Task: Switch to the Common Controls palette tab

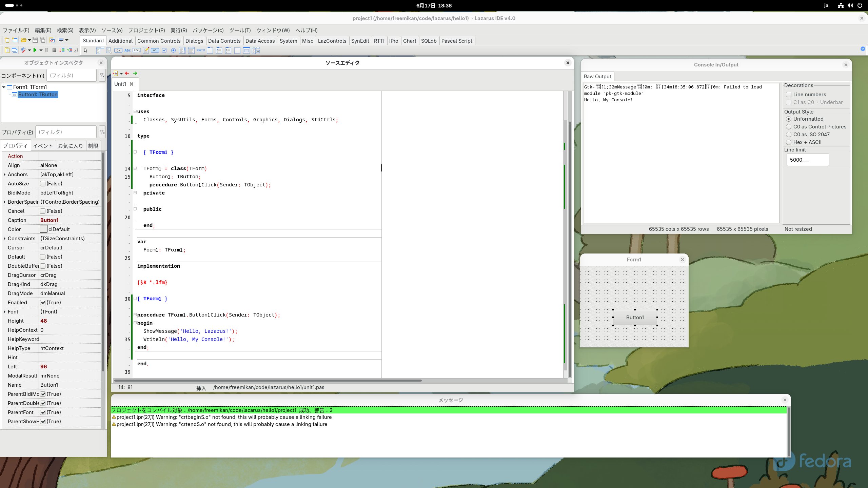Action: 159,41
